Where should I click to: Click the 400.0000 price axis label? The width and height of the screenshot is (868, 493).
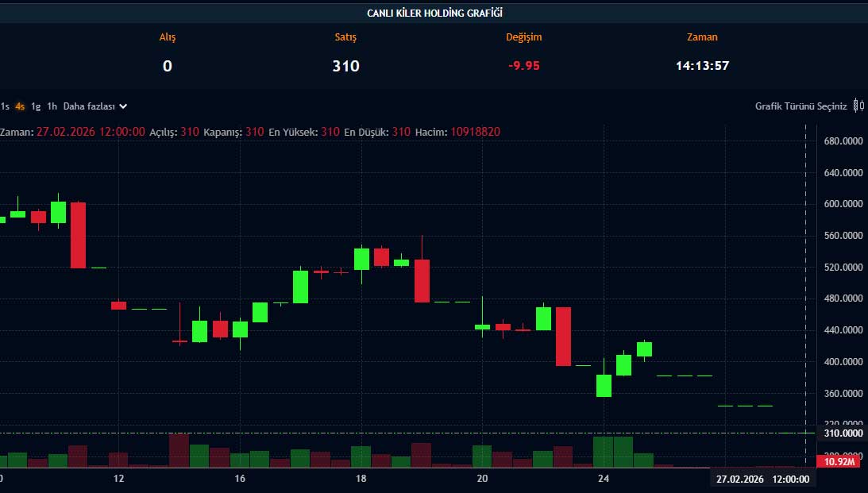point(843,362)
